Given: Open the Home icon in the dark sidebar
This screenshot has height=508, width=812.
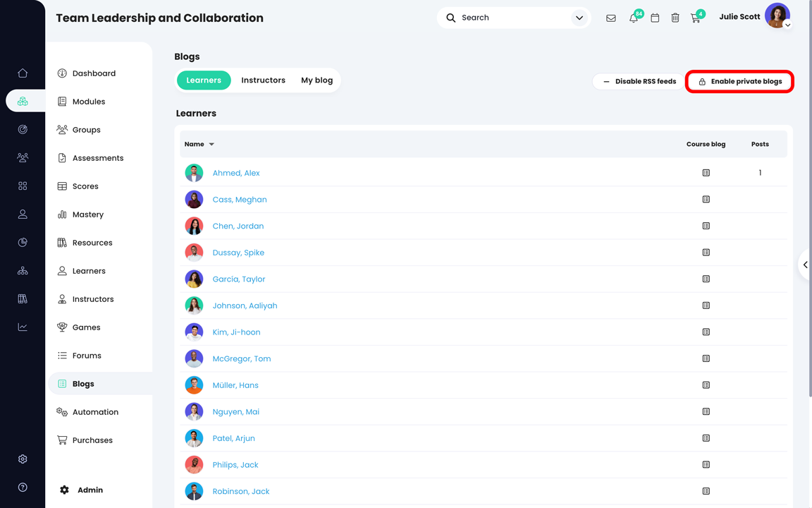Looking at the screenshot, I should coord(23,73).
